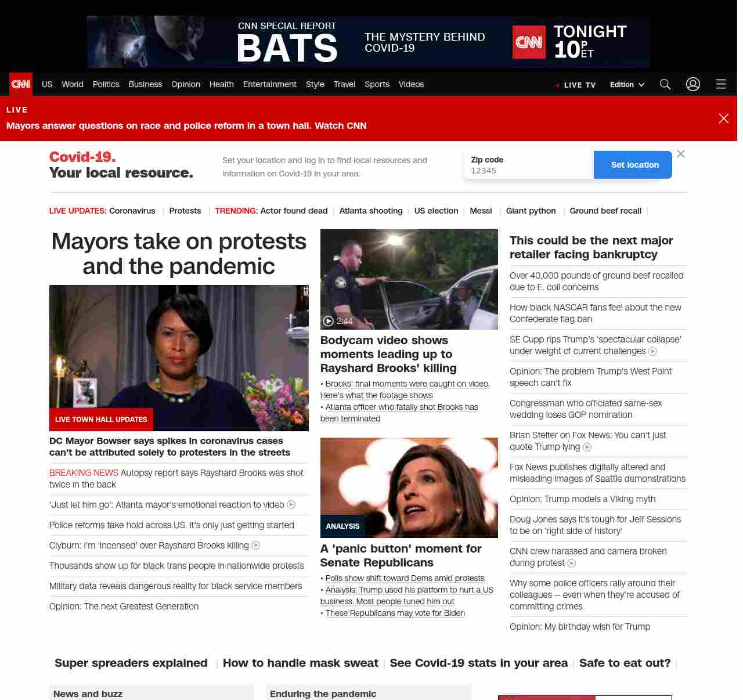Open the search magnifying glass icon
The height and width of the screenshot is (700, 743).
[665, 84]
